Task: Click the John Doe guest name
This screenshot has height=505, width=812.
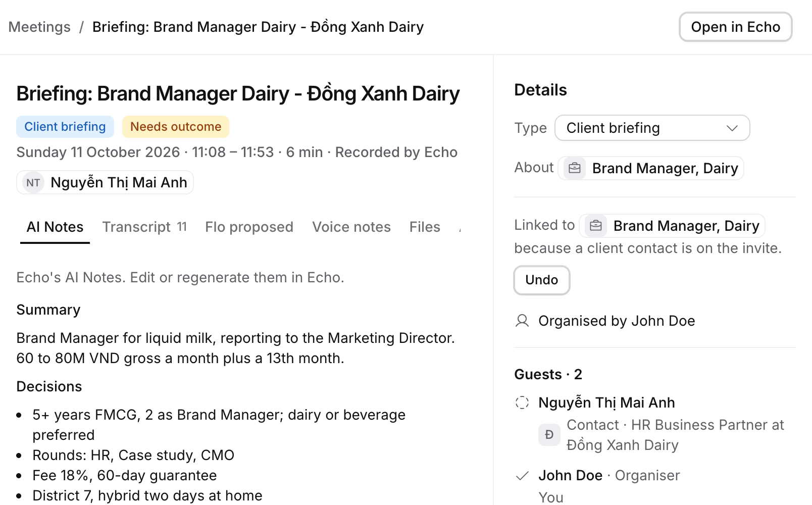Action: point(570,475)
